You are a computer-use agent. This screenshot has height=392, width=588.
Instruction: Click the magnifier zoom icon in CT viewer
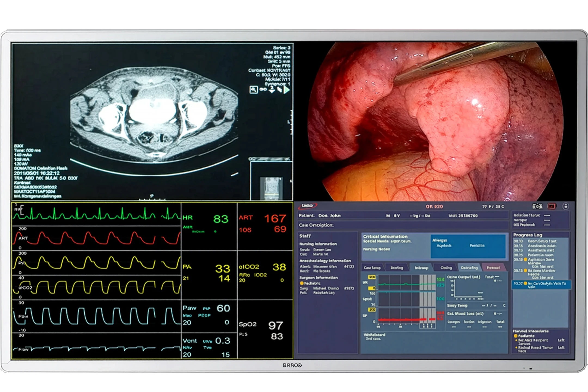coord(253,90)
